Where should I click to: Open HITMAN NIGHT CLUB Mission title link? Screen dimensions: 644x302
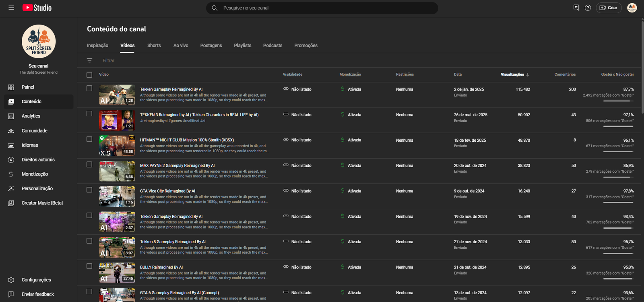click(x=187, y=140)
